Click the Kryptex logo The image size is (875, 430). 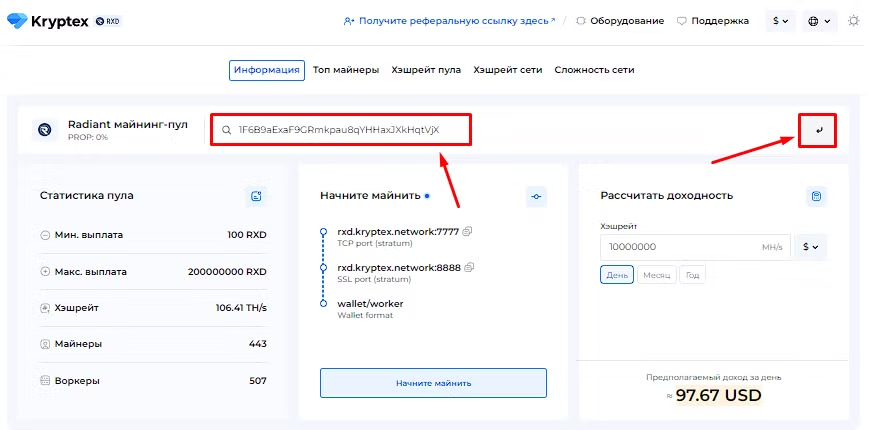pos(47,21)
